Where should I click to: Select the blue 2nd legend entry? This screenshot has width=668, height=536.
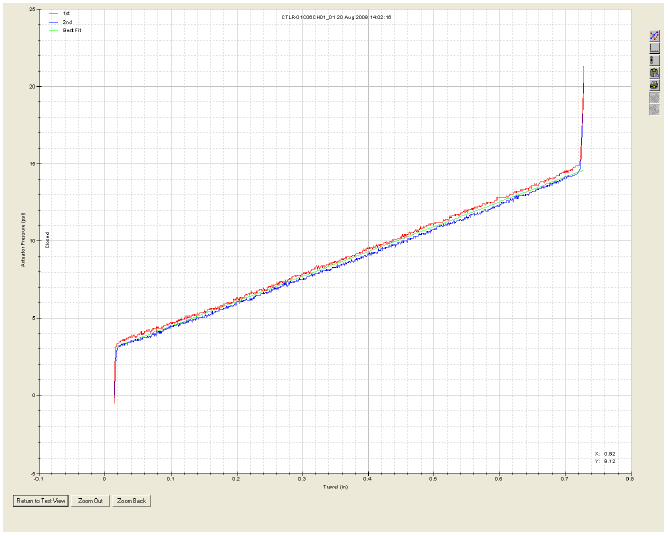pos(65,22)
